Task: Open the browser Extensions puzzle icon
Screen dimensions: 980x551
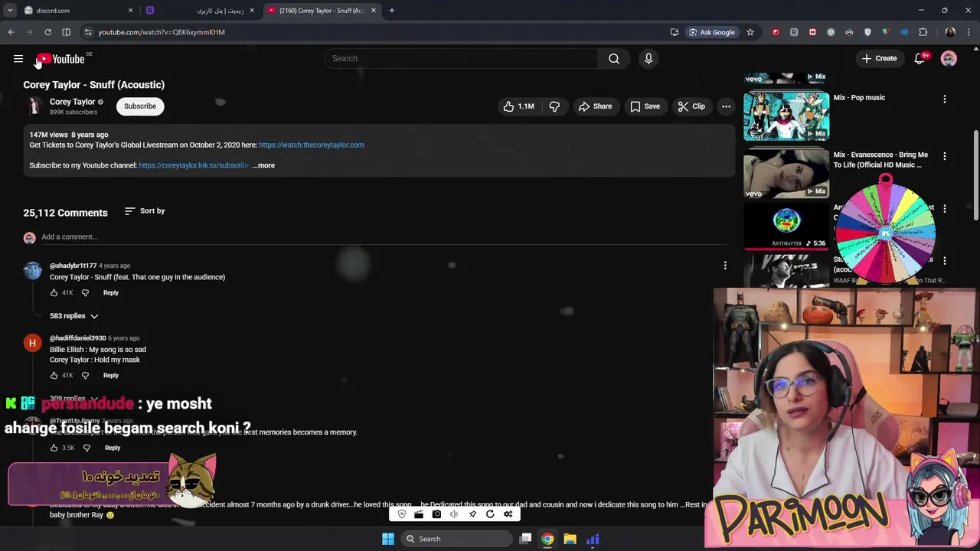Action: click(x=923, y=32)
